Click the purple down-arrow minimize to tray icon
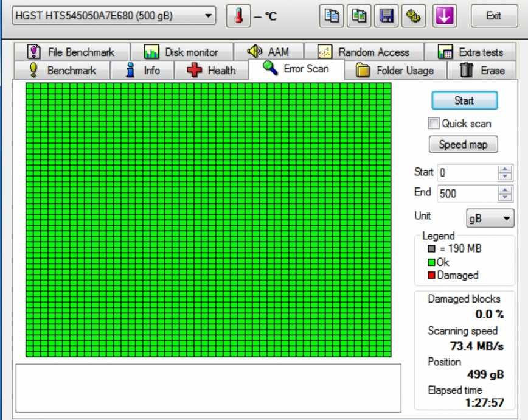 pyautogui.click(x=445, y=15)
